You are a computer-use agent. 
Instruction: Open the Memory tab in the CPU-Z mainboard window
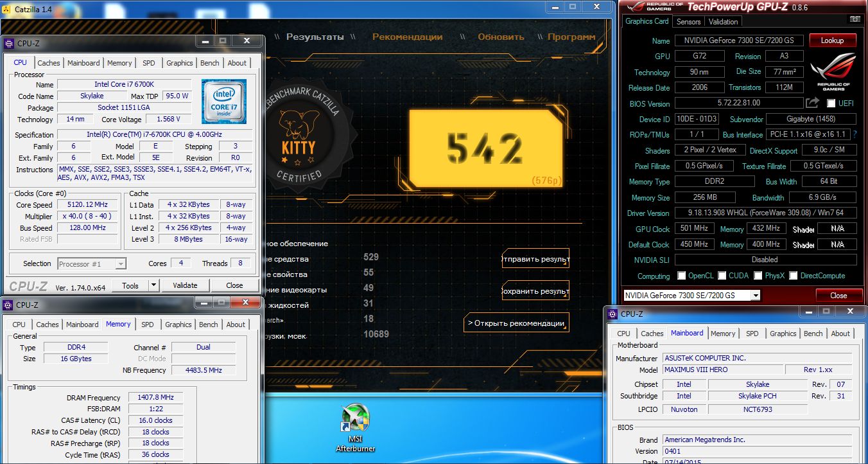click(x=723, y=334)
